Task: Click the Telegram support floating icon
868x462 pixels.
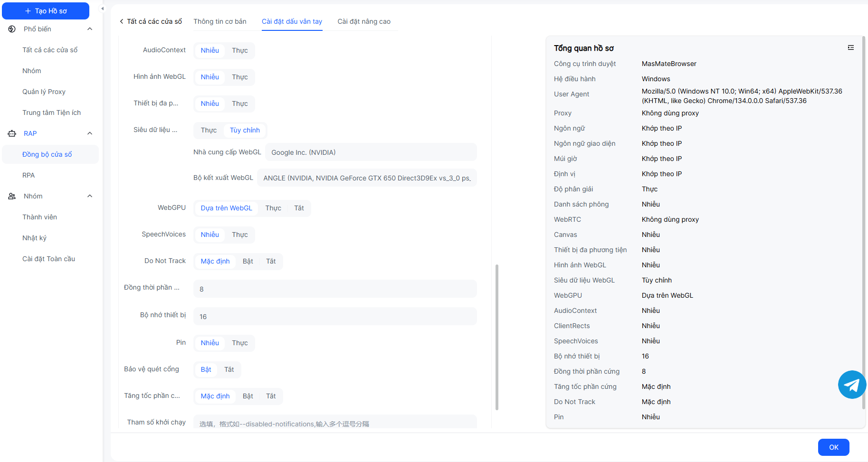Action: click(851, 385)
